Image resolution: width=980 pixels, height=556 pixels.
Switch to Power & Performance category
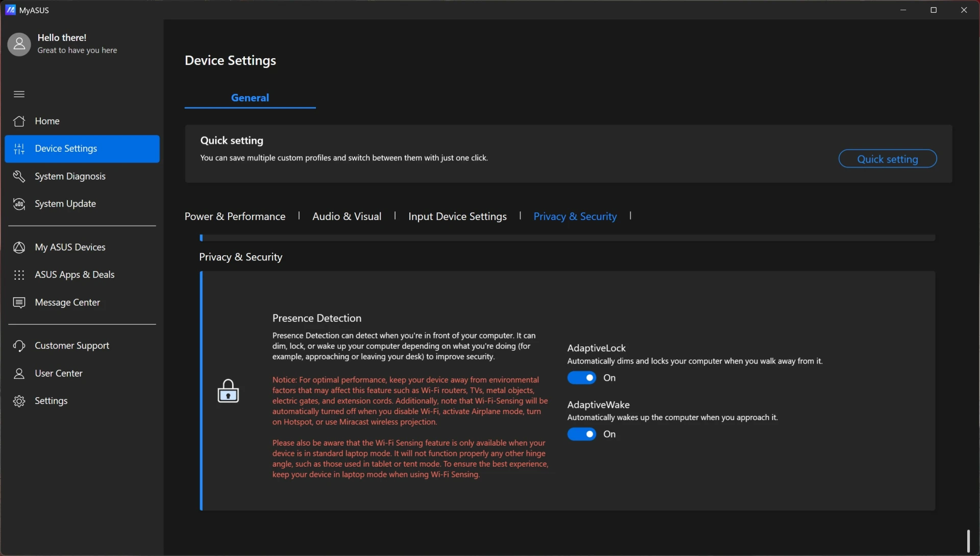(x=235, y=216)
